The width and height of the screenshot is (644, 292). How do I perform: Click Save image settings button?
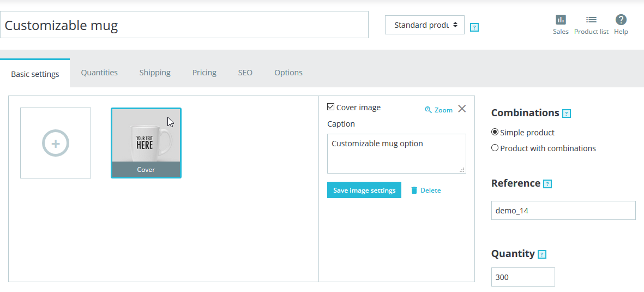(364, 190)
